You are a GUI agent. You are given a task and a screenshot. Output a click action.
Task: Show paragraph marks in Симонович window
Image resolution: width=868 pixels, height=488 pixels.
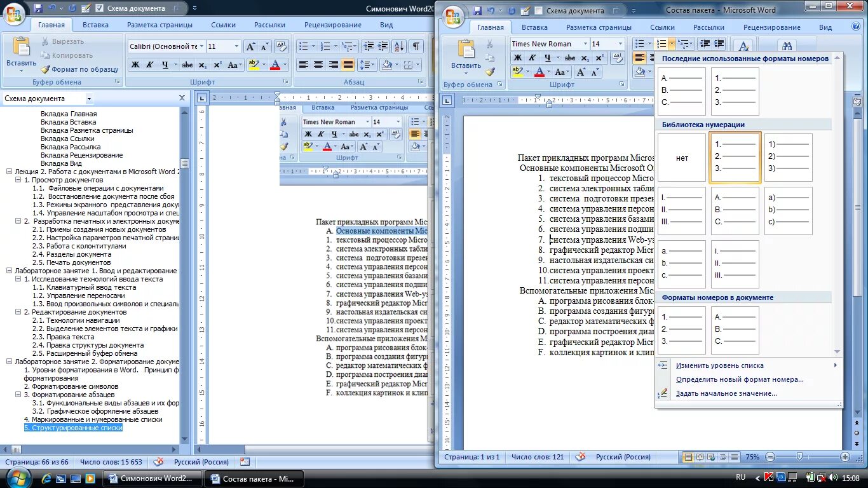416,46
